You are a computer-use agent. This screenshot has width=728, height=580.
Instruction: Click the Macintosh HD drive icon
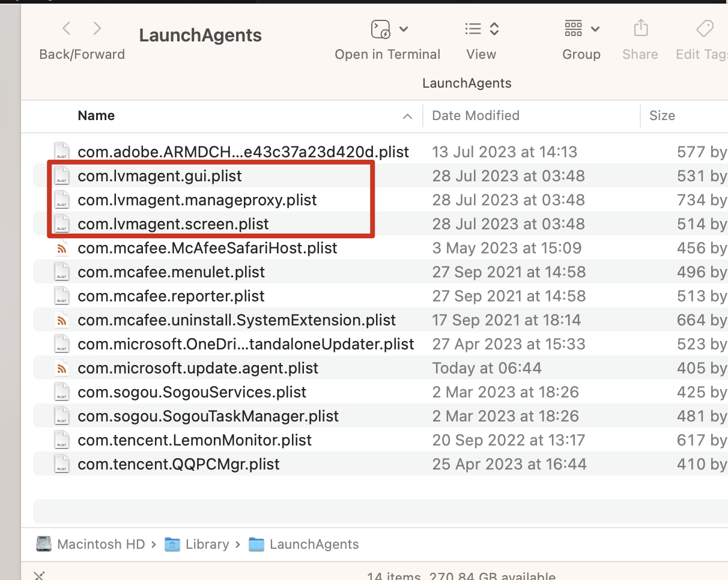[x=44, y=545]
